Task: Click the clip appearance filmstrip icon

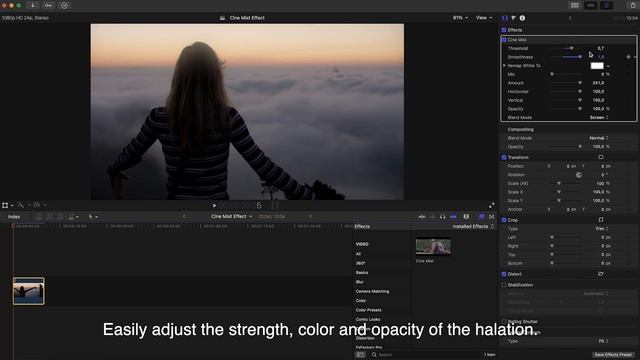Action: coord(466,217)
